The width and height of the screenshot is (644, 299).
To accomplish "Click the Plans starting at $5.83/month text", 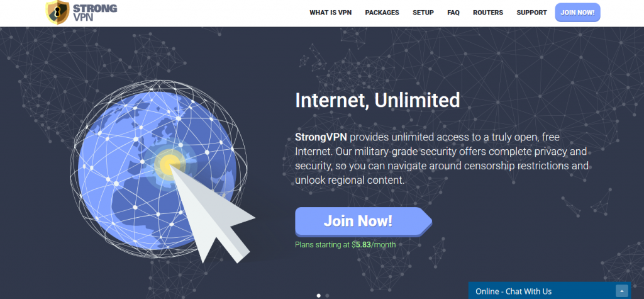I will tap(345, 245).
